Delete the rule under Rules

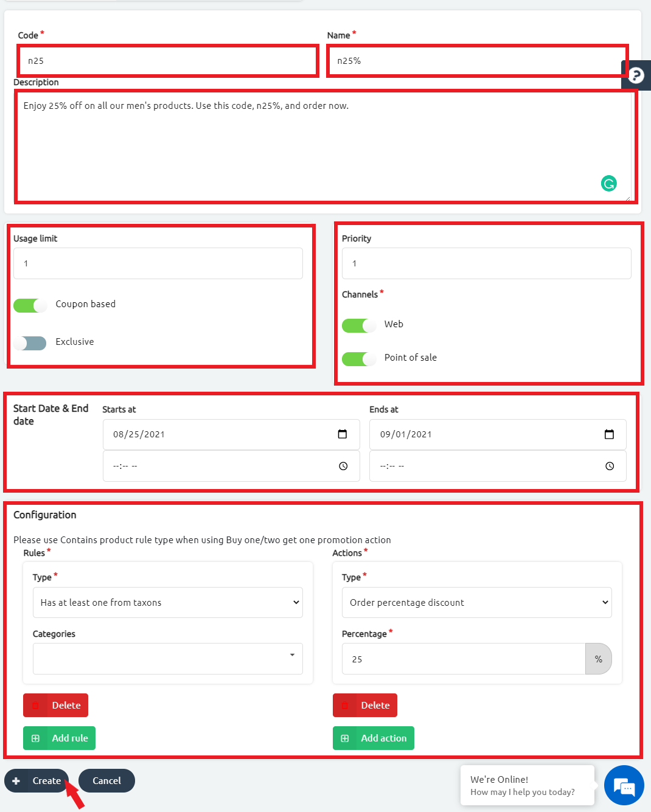coord(56,705)
